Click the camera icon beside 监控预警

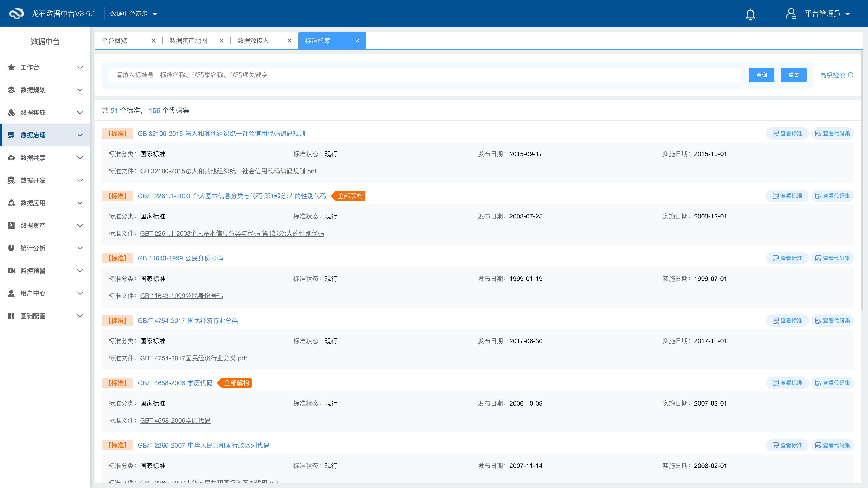12,270
